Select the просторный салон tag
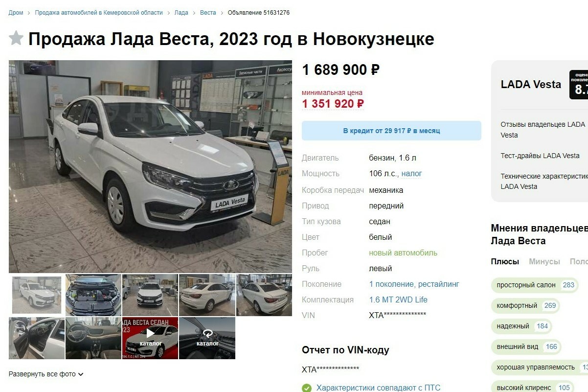The width and height of the screenshot is (588, 392). coord(534,285)
